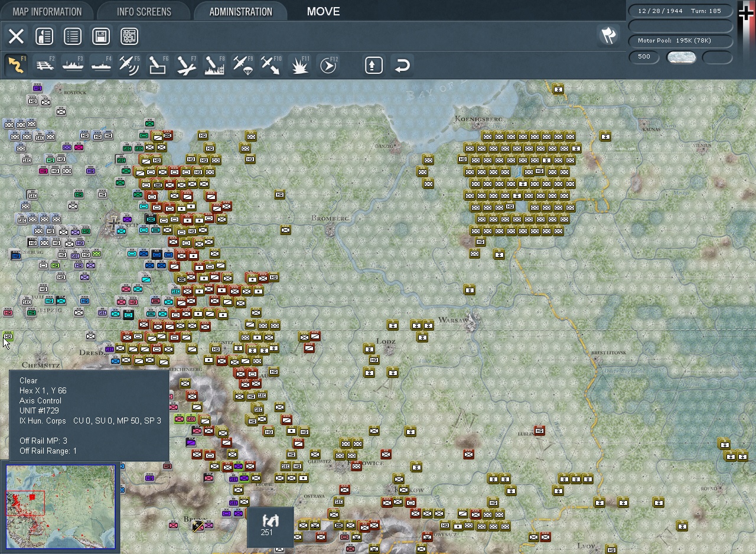Select the F1 Move mode icon
The width and height of the screenshot is (756, 554).
[x=16, y=65]
